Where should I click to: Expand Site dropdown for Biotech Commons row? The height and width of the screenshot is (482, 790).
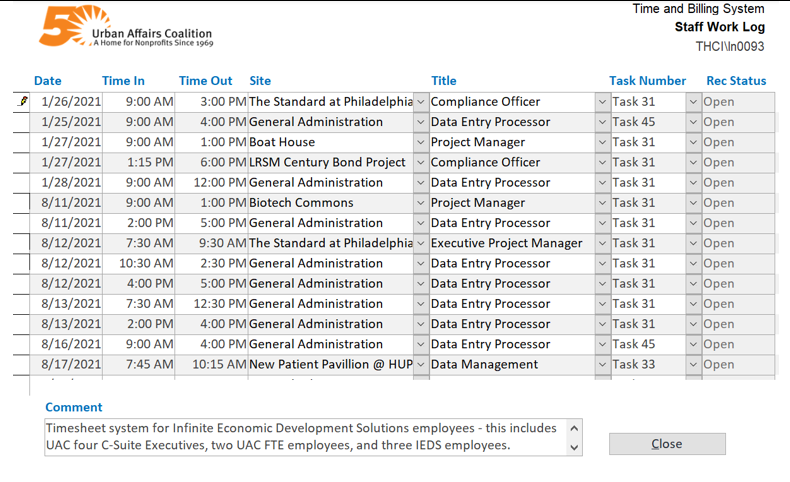[421, 203]
